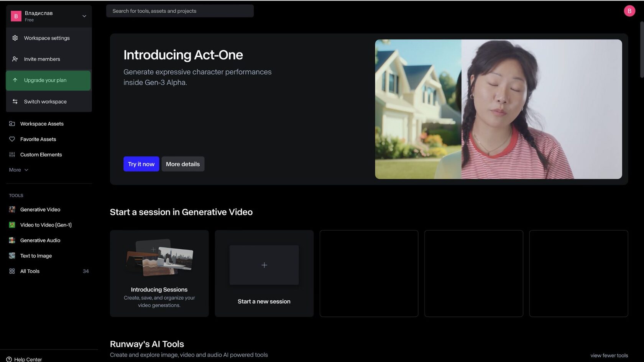Click the plus icon for new session
Viewport: 644px width, 362px height.
click(x=264, y=265)
